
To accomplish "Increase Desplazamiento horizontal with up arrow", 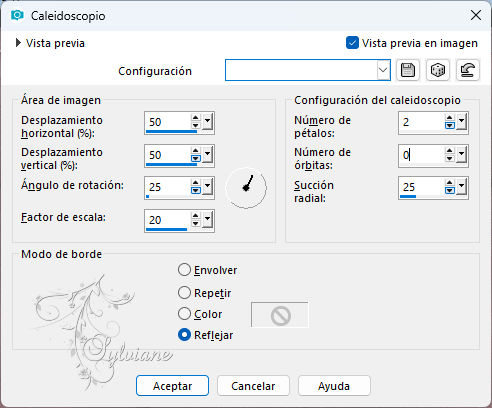I will pos(195,118).
